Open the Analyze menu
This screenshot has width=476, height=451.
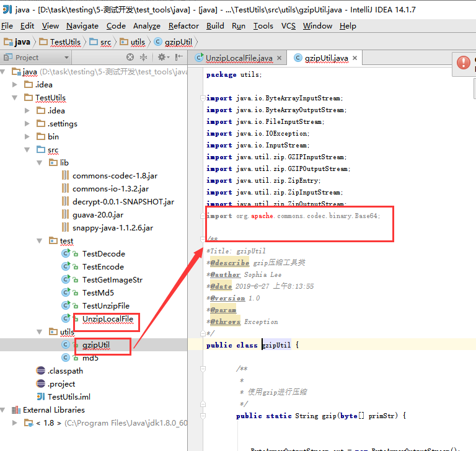147,26
